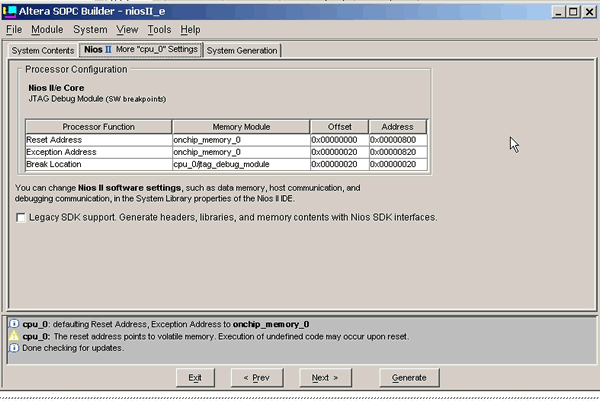Screen dimensions: 600x402
Task: Edit Reset Address offset 0x00000000
Action: point(339,140)
